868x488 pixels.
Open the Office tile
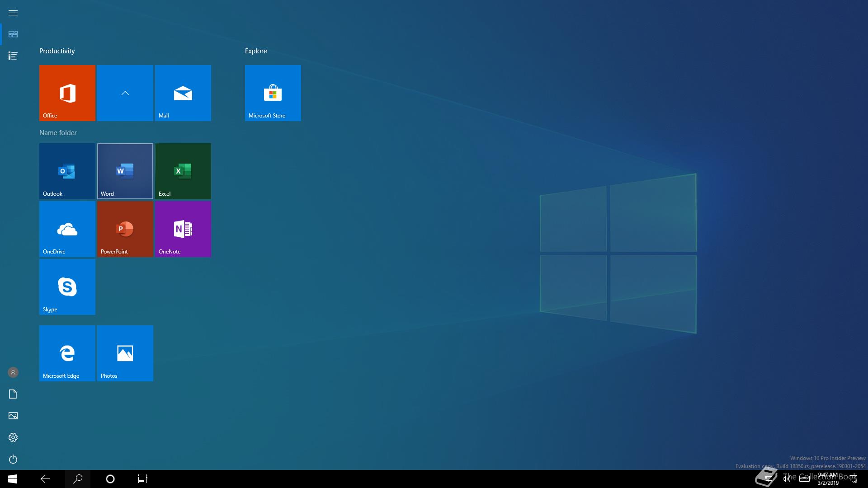(67, 93)
